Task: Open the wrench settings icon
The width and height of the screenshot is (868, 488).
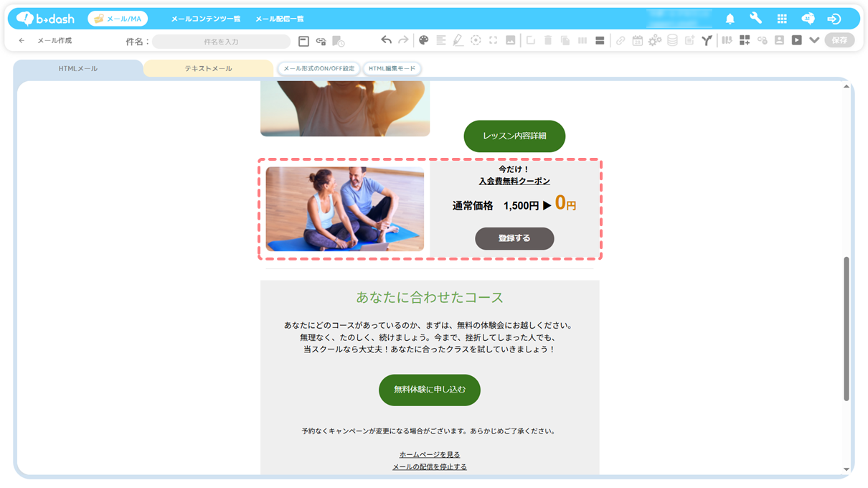Action: 755,19
